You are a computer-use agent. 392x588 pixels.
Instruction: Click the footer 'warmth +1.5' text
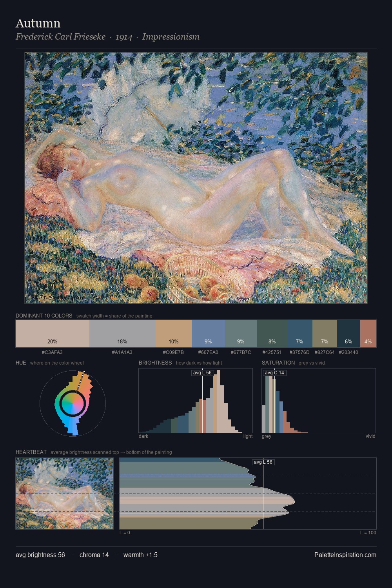click(x=140, y=555)
